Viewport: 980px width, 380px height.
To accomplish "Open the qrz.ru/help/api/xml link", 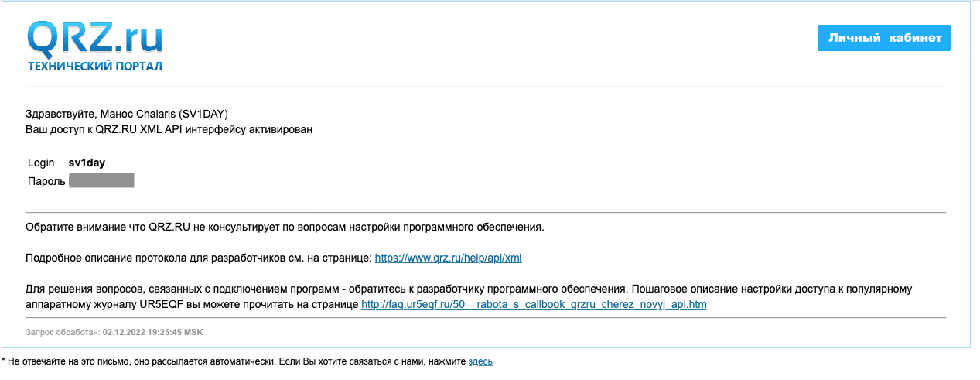I will [x=453, y=258].
